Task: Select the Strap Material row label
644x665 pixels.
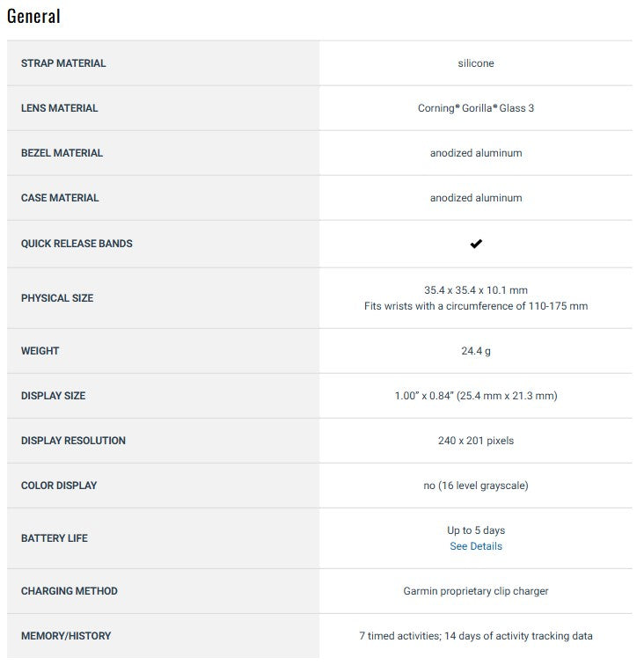Action: [x=63, y=63]
